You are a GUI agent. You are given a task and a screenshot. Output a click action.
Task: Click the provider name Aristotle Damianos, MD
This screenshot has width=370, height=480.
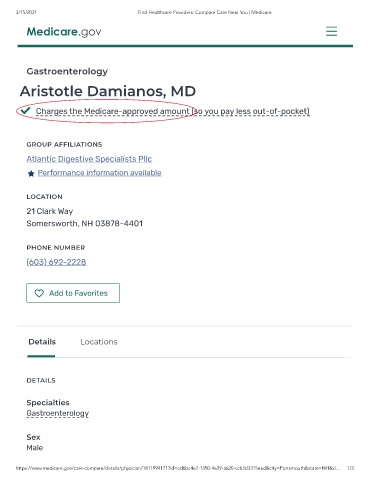click(108, 91)
